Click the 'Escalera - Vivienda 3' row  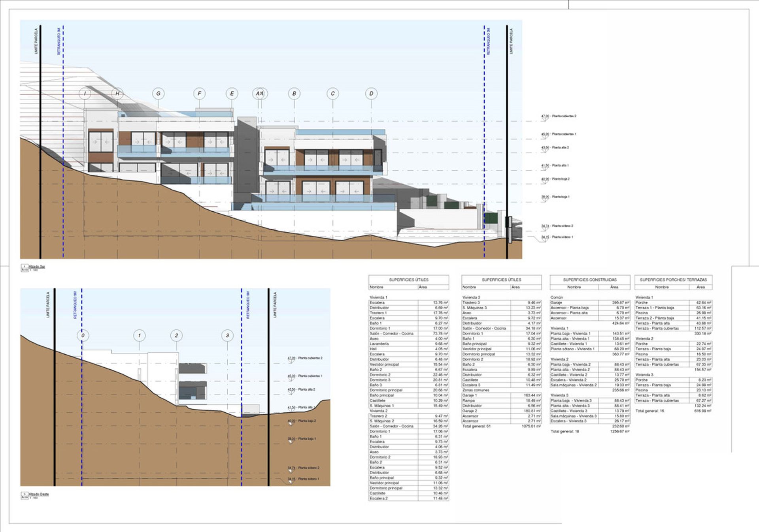click(x=590, y=421)
